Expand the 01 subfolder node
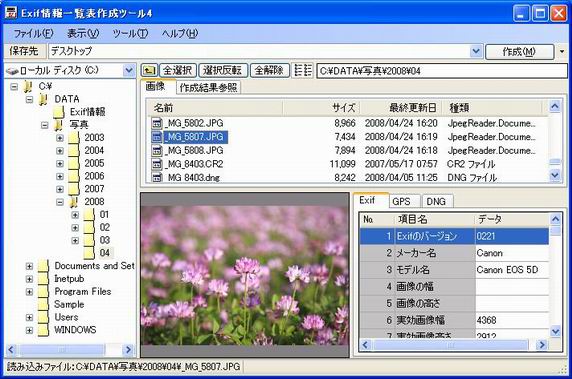The width and height of the screenshot is (572, 379). click(75, 214)
